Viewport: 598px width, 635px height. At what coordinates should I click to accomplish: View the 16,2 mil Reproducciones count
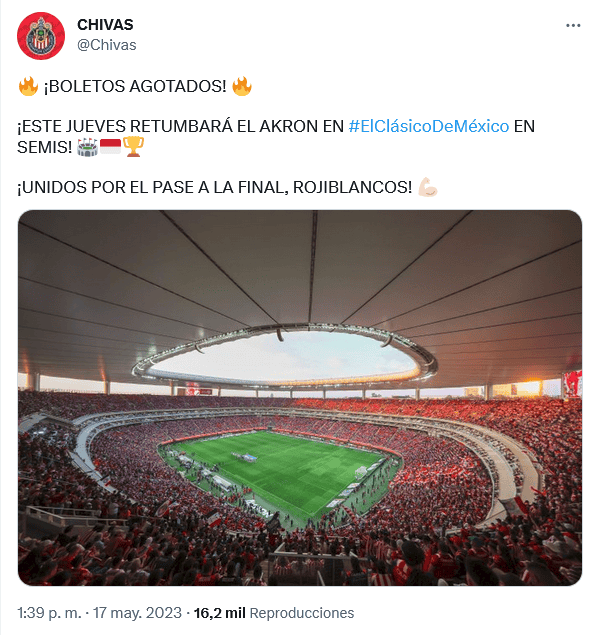coord(274,613)
